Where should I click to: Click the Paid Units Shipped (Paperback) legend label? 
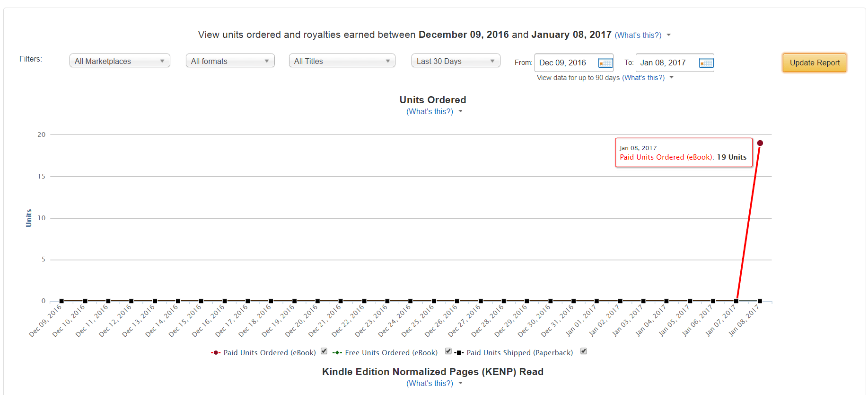tap(520, 353)
